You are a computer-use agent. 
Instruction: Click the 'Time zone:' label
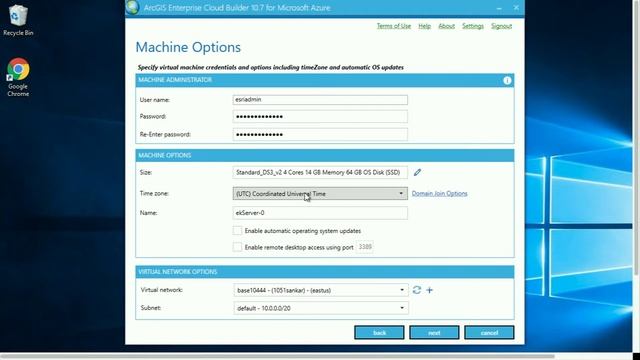154,193
